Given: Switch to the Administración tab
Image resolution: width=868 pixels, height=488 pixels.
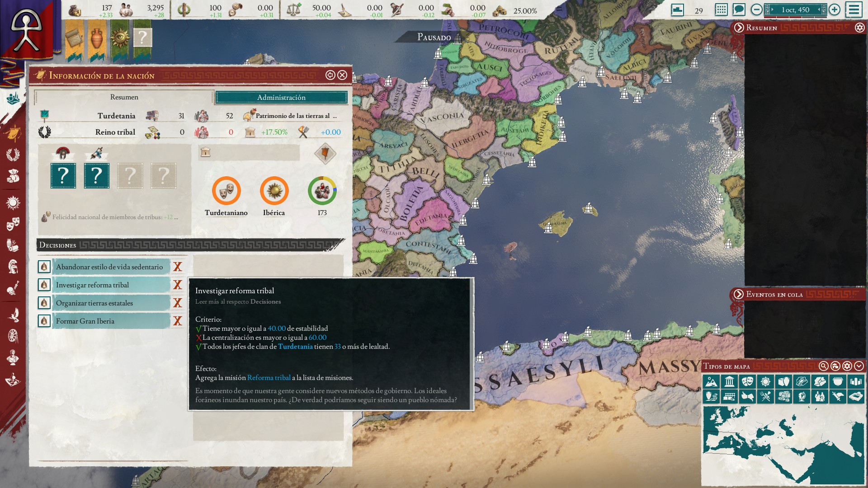Looking at the screenshot, I should click(281, 98).
